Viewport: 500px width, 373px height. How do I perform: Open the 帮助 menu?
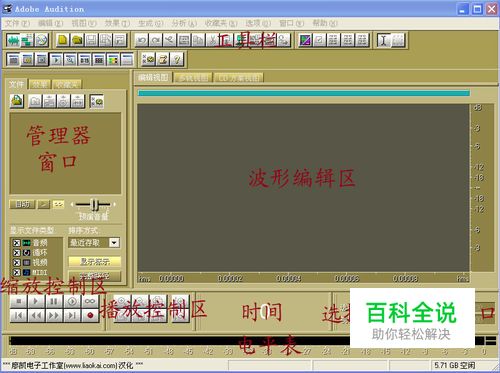pos(325,23)
